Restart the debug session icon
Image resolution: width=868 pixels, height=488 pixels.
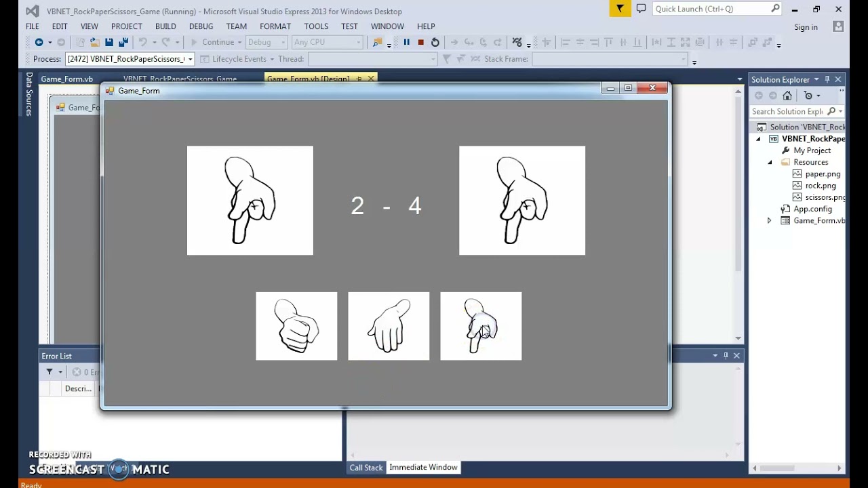click(x=435, y=42)
